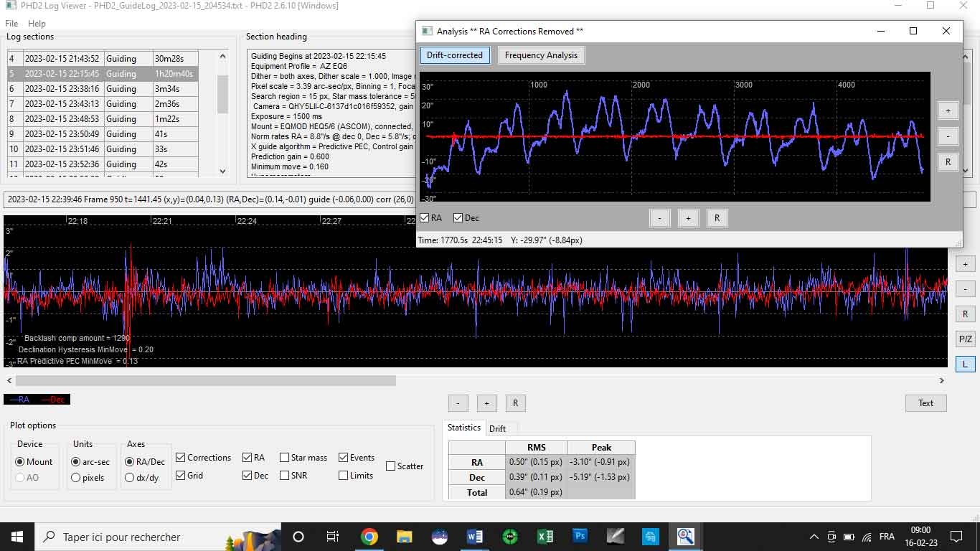980x551 pixels.
Task: Open Excel from the taskbar
Action: coord(545,536)
